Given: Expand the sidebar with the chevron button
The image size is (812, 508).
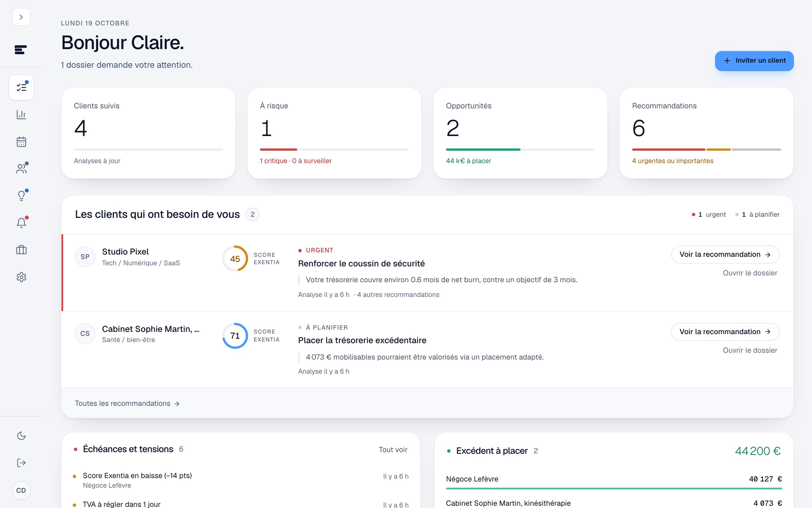Looking at the screenshot, I should (x=21, y=17).
